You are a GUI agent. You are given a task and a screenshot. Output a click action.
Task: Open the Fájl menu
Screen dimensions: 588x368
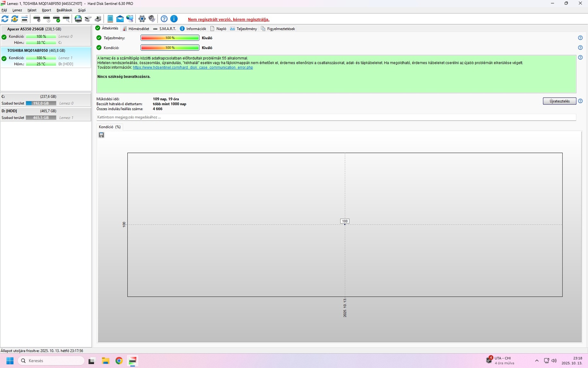click(4, 10)
